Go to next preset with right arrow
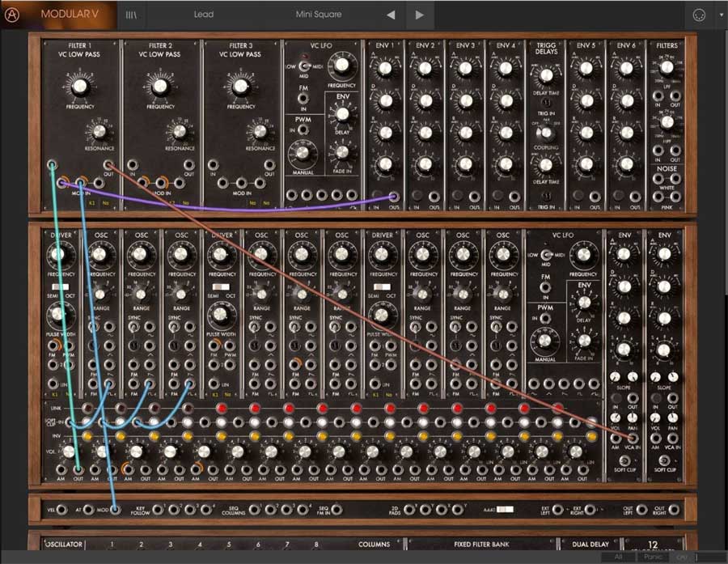728x564 pixels. tap(420, 15)
